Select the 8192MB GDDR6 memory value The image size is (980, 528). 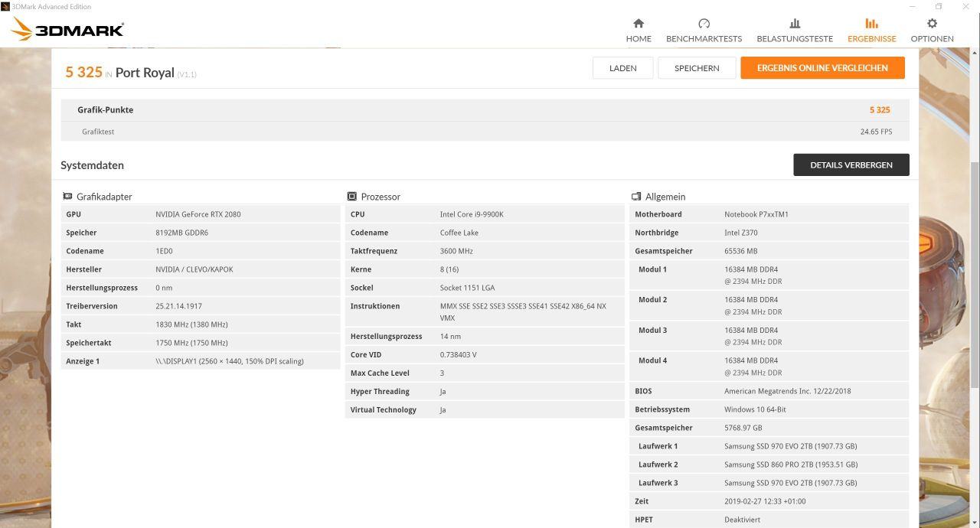click(x=181, y=233)
